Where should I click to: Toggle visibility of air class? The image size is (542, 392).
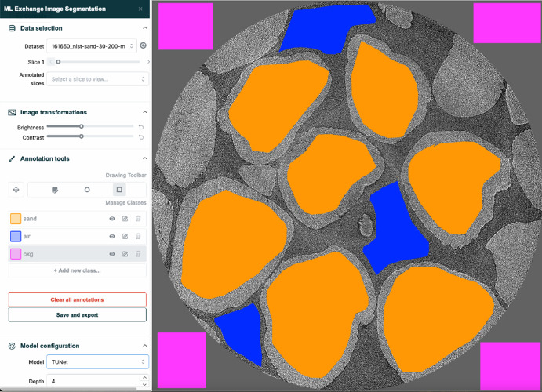[x=112, y=236]
